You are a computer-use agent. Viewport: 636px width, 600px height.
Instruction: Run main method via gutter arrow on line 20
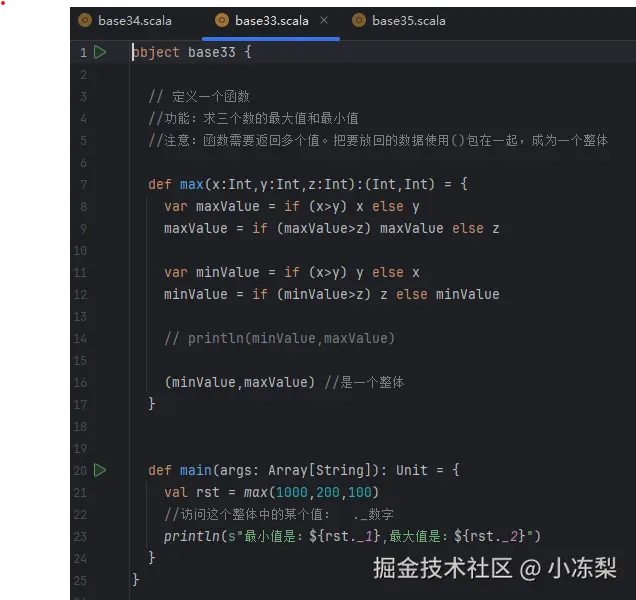point(100,470)
